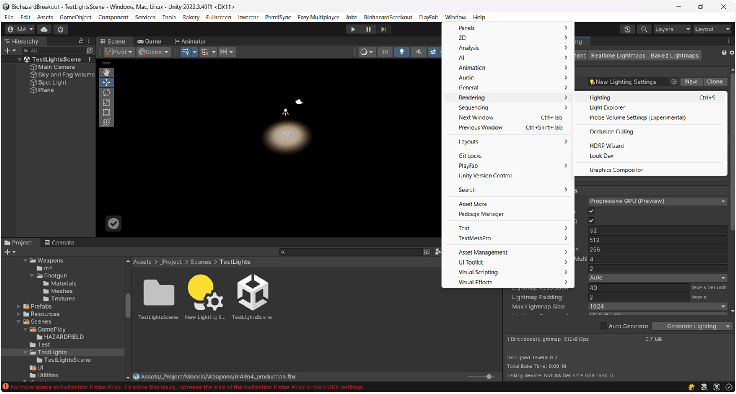Click the error icon in status bar
The width and height of the screenshot is (736, 394).
click(x=5, y=387)
